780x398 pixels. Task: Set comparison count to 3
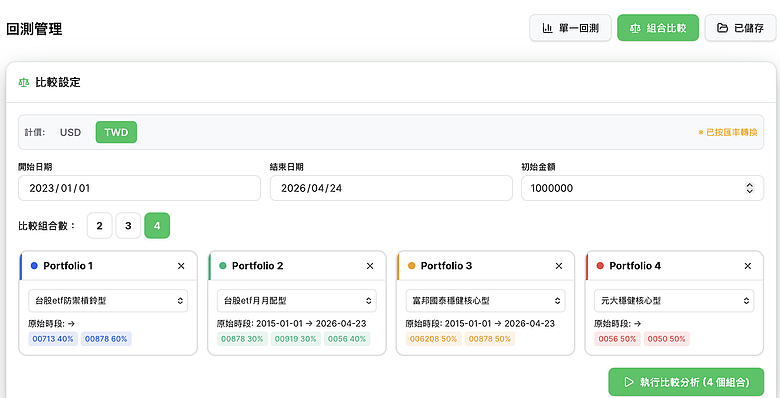coord(128,226)
